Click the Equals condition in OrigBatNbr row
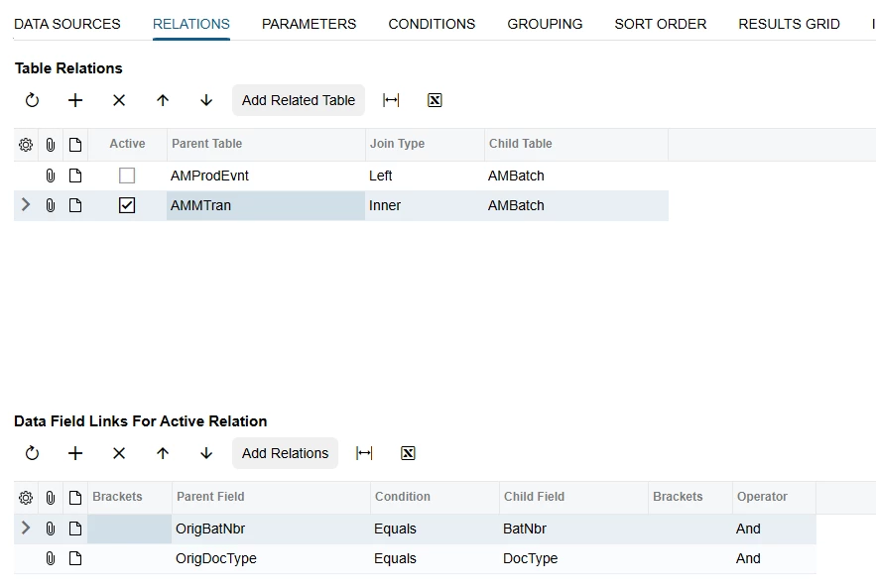 [x=435, y=529]
